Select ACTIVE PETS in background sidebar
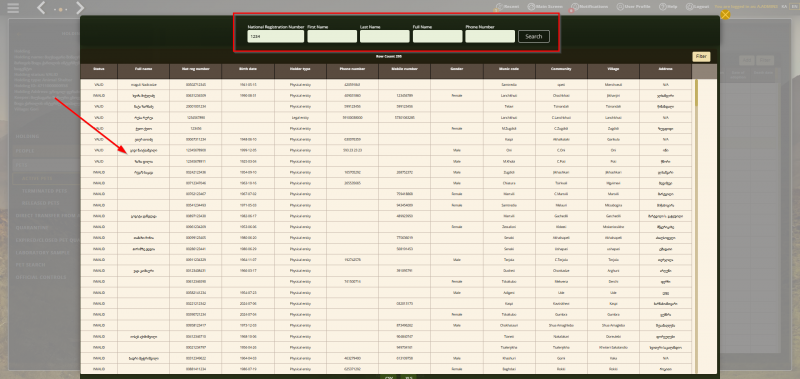The height and width of the screenshot is (379, 800). click(37, 179)
